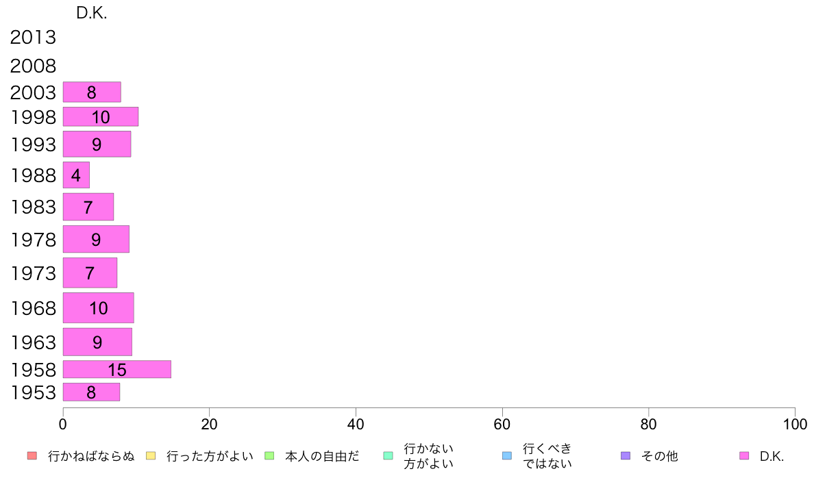Screen dimensions: 814x504
Task: Click the green 本人の自由だ legend swatch
Action: [269, 456]
